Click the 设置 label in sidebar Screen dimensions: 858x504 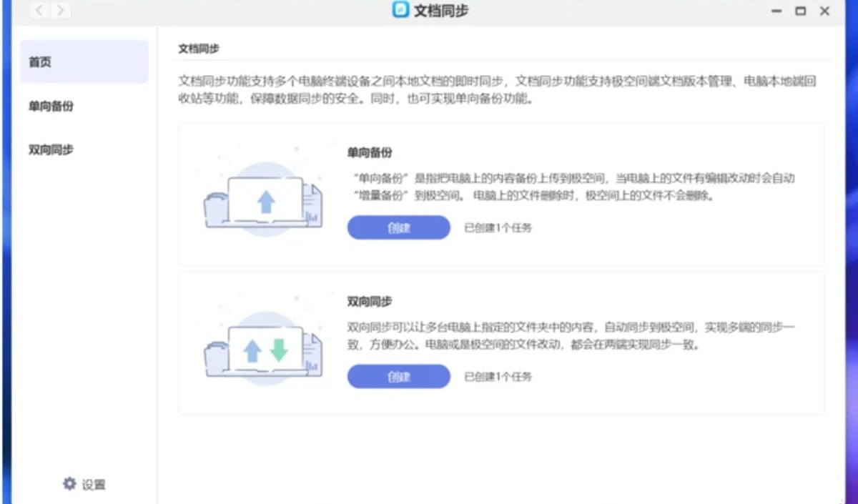click(94, 485)
